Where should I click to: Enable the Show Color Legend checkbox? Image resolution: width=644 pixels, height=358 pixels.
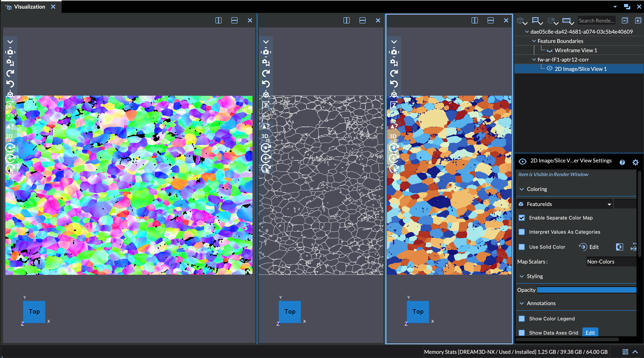522,319
